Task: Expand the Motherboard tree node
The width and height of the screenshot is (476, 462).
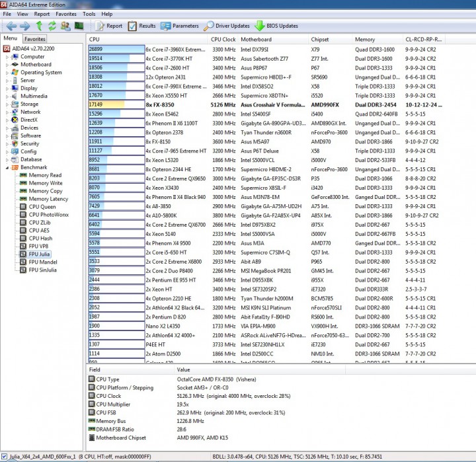Action: [7, 65]
